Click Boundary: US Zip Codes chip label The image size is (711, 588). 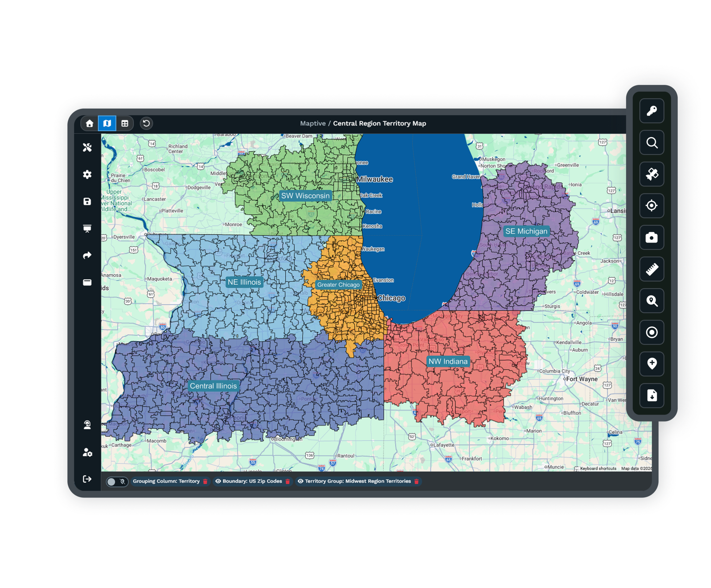pos(252,481)
